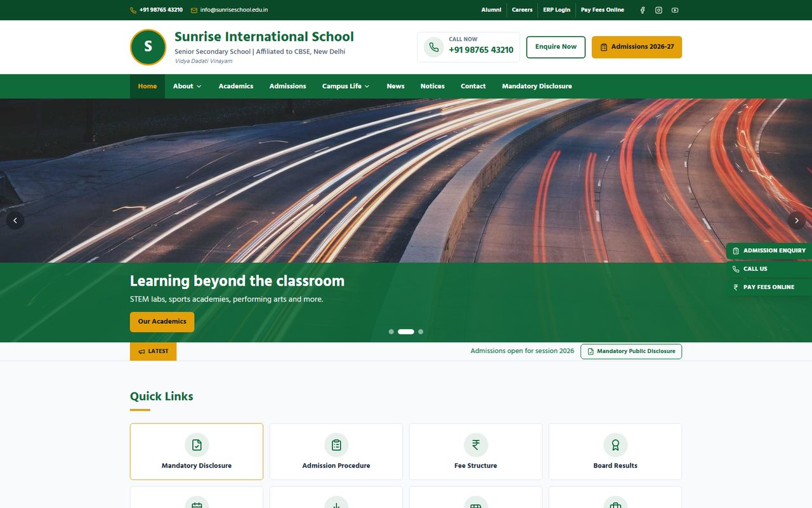Click the Enquire Now button
This screenshot has height=508, width=812.
(x=556, y=47)
